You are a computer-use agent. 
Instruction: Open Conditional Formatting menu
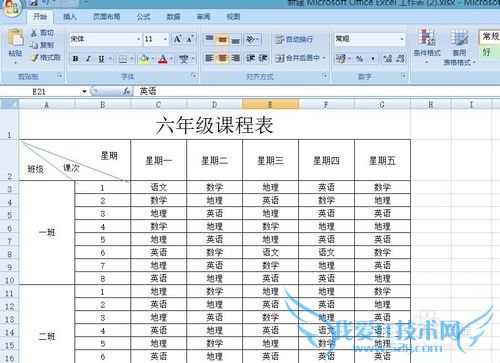(x=427, y=47)
